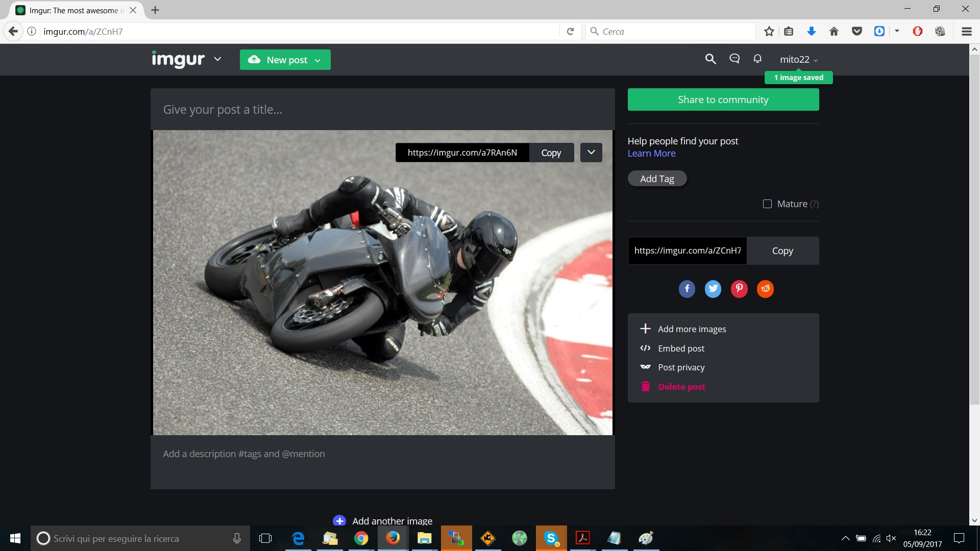980x551 pixels.
Task: Bookmark this page with the star icon
Action: pos(769,32)
